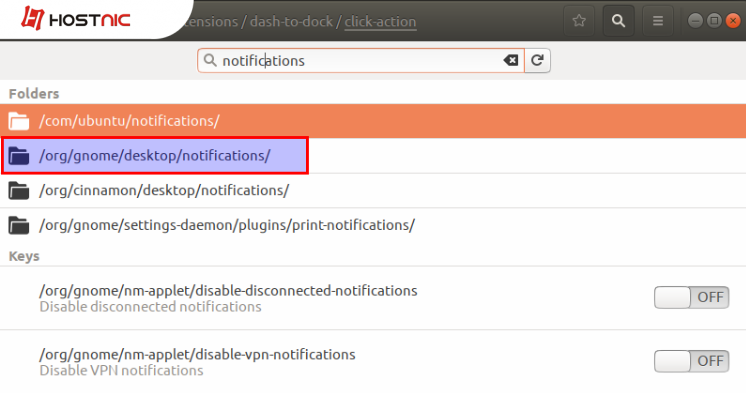Click the dash-to-dock path segment
Image resolution: width=746 pixels, height=393 pixels.
pyautogui.click(x=291, y=22)
